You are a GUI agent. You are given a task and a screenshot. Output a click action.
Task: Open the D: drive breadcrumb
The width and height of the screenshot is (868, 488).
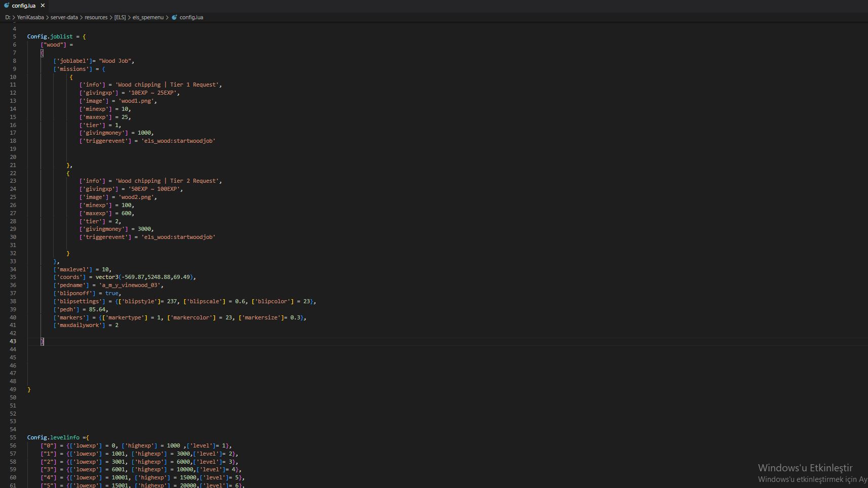[x=8, y=17]
